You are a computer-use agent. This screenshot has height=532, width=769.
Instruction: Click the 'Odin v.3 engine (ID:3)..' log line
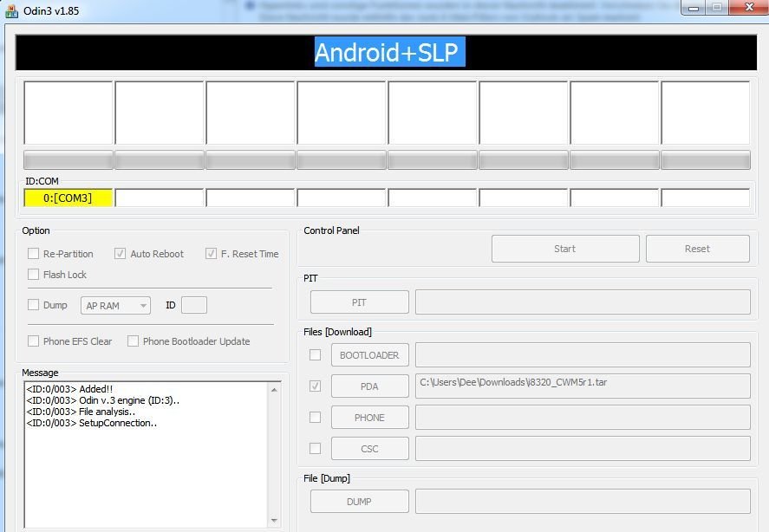tap(103, 400)
